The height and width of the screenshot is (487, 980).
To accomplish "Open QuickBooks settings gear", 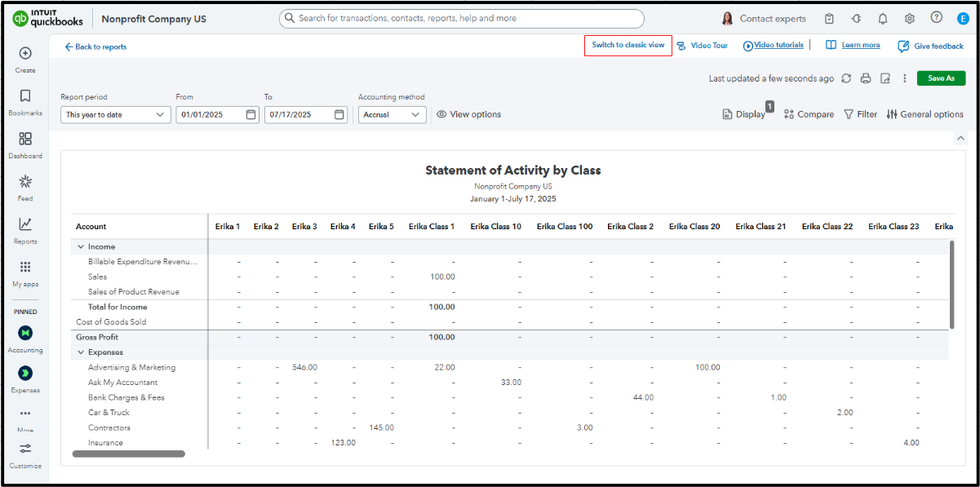I will pyautogui.click(x=909, y=18).
